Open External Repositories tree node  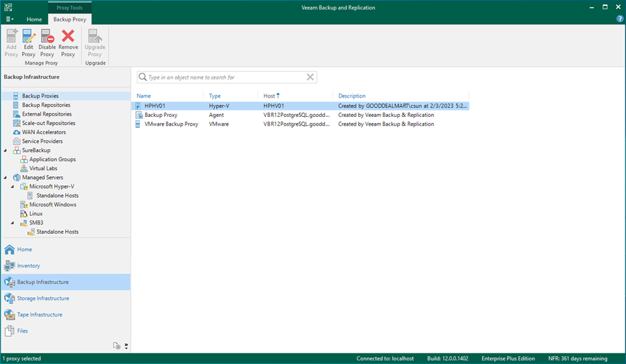(47, 114)
